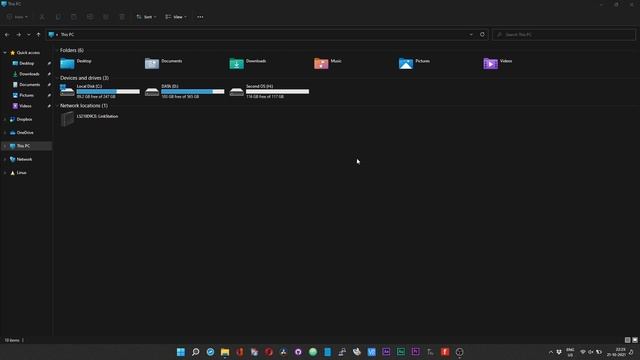The width and height of the screenshot is (640, 360).
Task: Select the Downloads folder in main pane
Action: pos(236,64)
